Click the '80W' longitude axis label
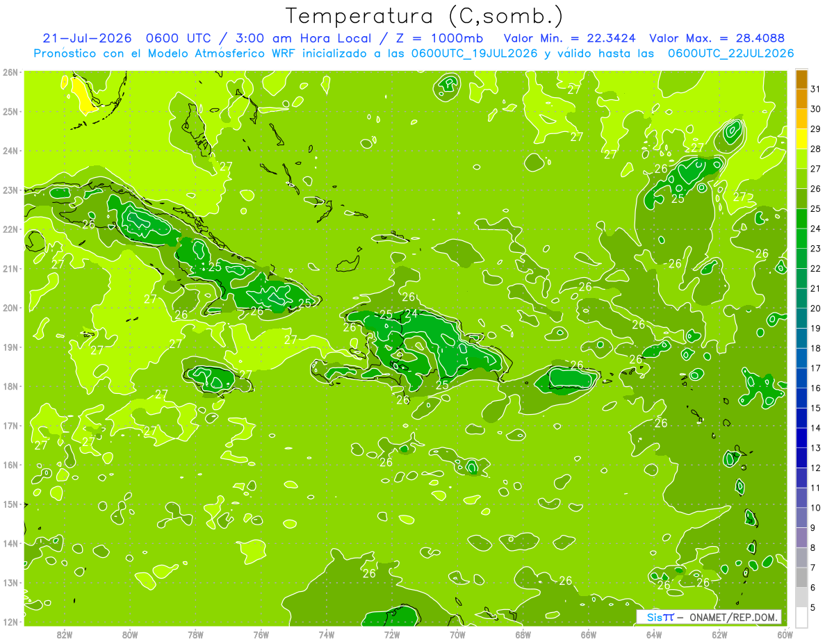The image size is (834, 644). pos(130,634)
